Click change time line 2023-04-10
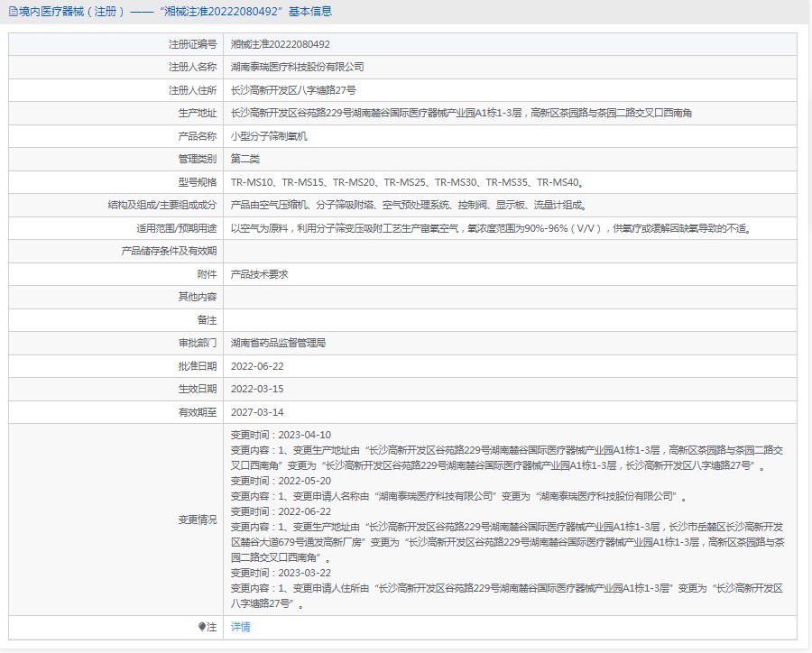The image size is (812, 653). (x=281, y=435)
